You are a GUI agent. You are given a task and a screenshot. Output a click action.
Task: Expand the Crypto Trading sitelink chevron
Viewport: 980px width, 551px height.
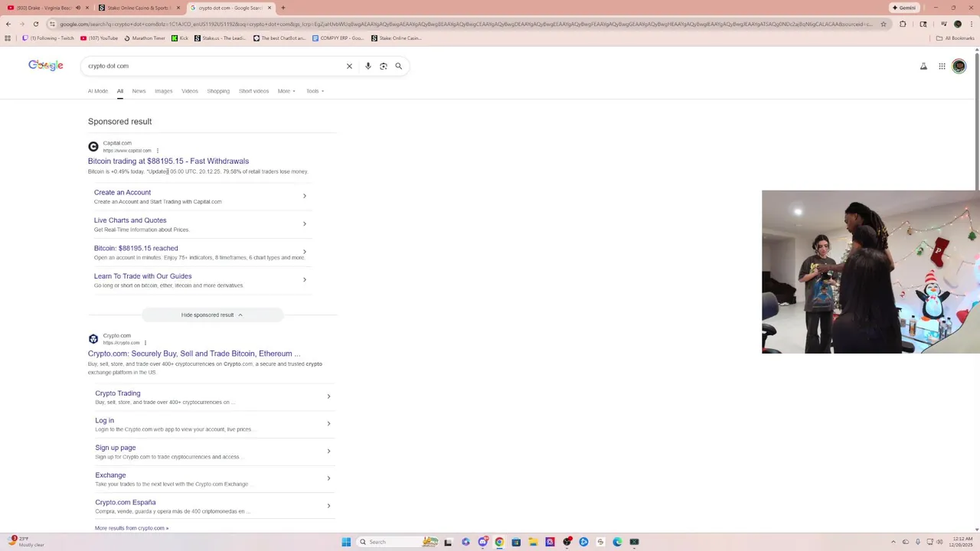point(328,396)
